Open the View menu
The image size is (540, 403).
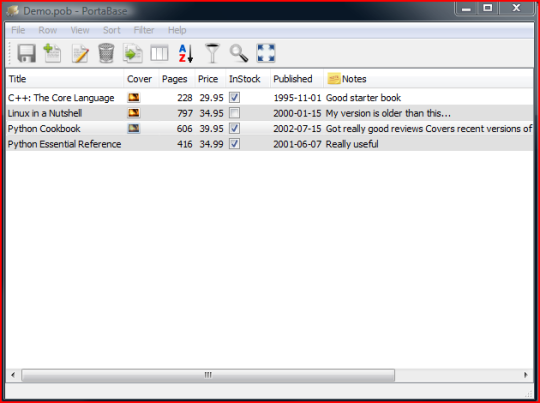tap(80, 30)
